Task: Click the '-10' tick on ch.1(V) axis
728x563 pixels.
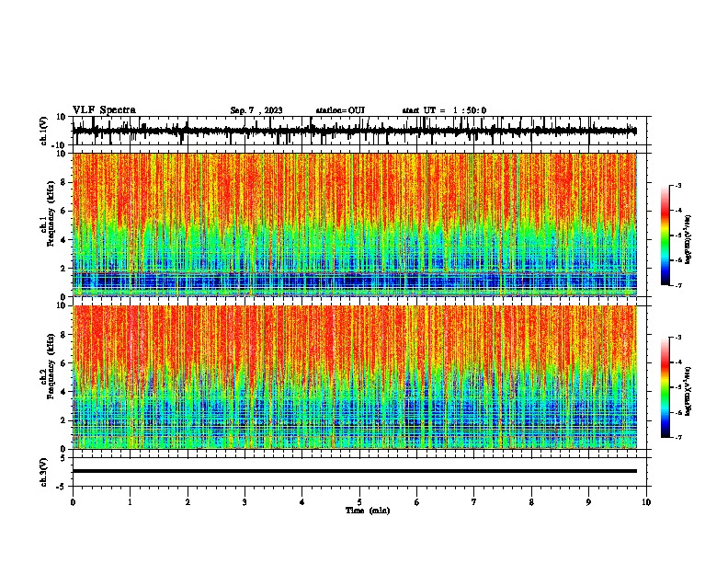Action: 60,145
